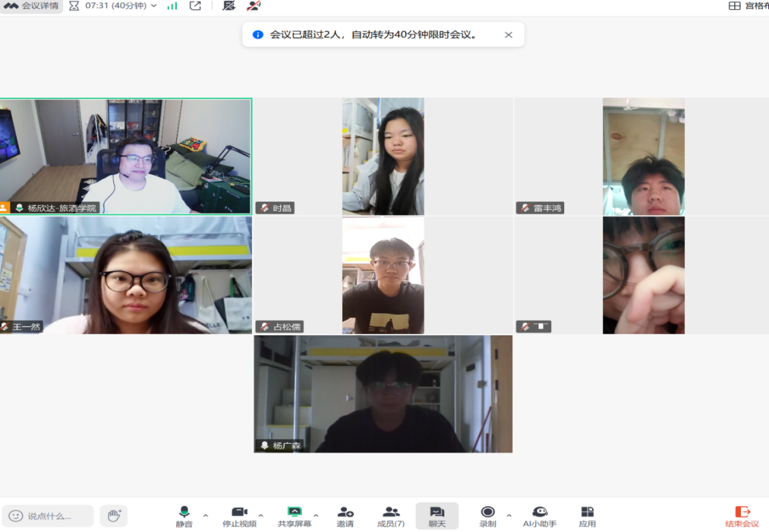
Task: Dismiss the 40-minute limit notification
Action: point(508,35)
